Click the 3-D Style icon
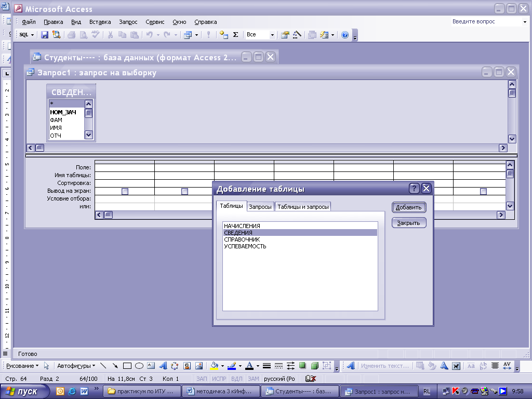 pyautogui.click(x=314, y=366)
